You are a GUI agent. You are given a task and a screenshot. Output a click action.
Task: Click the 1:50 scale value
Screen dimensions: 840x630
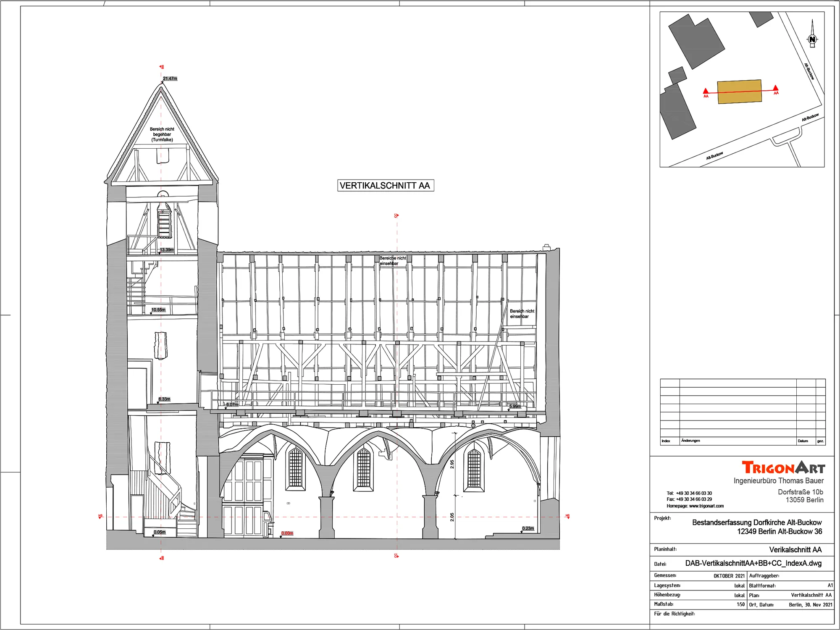(x=741, y=605)
